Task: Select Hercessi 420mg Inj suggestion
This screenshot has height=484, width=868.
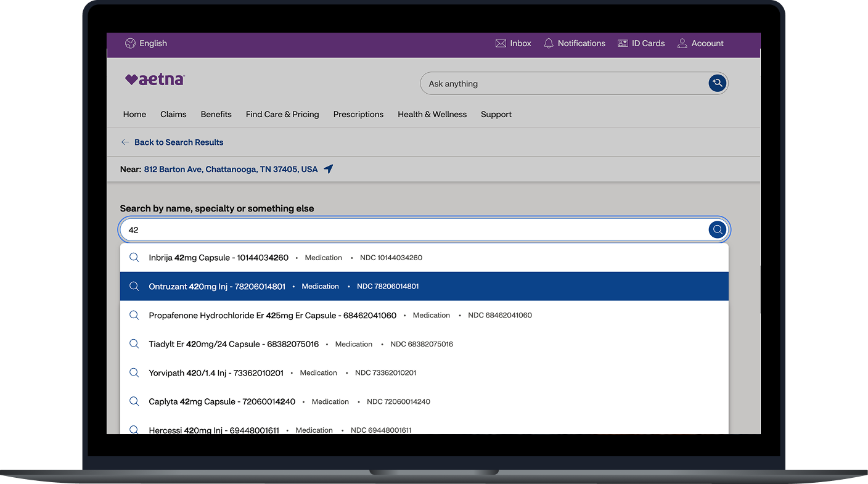Action: [424, 427]
